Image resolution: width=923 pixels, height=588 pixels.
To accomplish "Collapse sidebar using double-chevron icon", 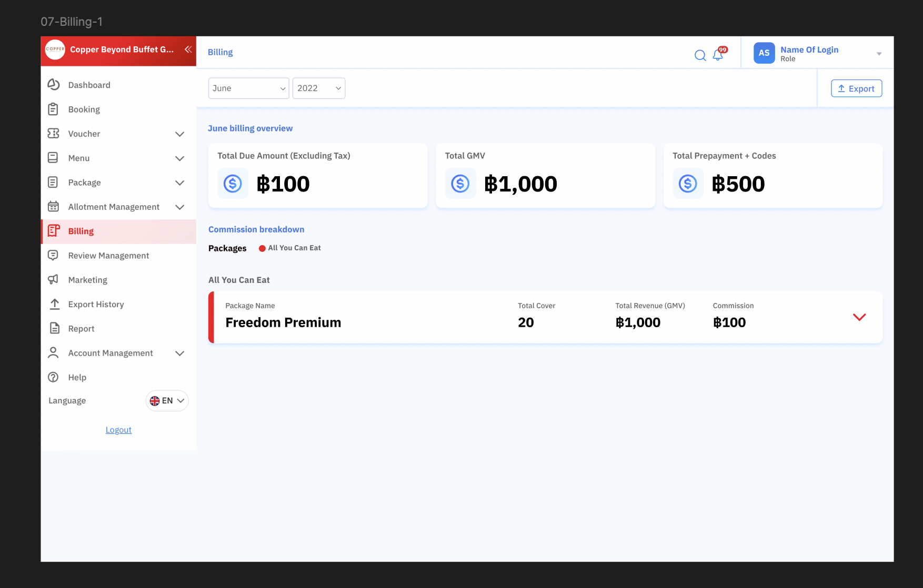I will point(188,49).
